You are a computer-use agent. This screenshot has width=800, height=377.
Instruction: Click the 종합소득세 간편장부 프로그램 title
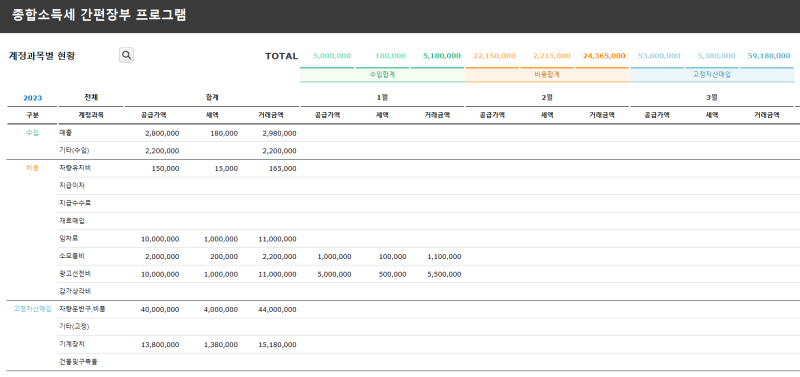pyautogui.click(x=99, y=15)
